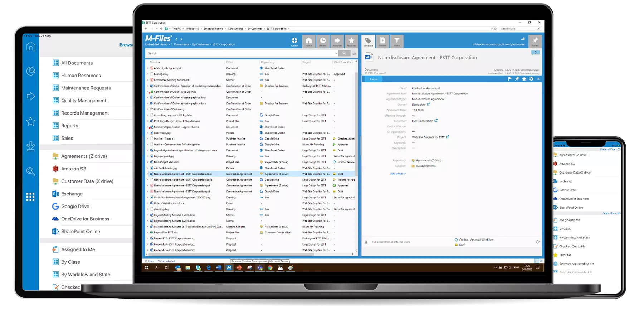Switch to the Preview tab in right pane

pos(382,41)
